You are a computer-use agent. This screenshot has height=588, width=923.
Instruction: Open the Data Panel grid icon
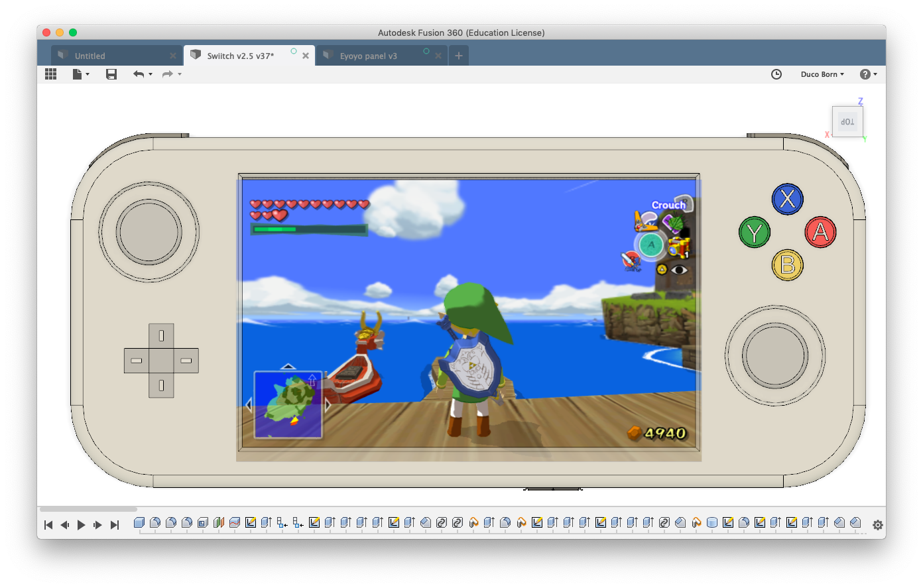click(50, 74)
